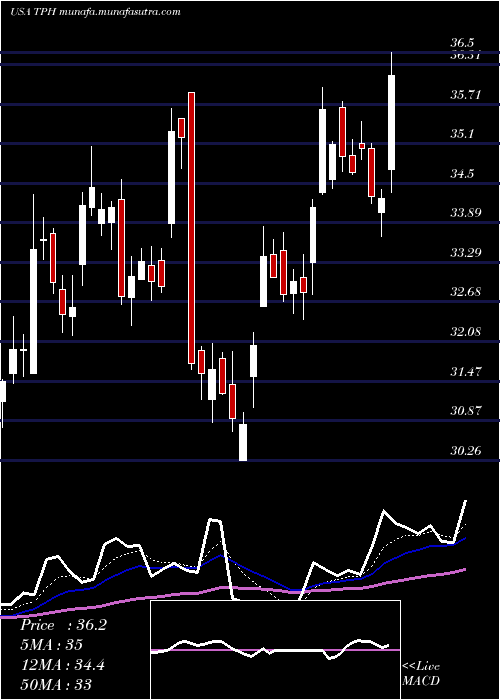Click the 30.26 price level label

point(465,450)
